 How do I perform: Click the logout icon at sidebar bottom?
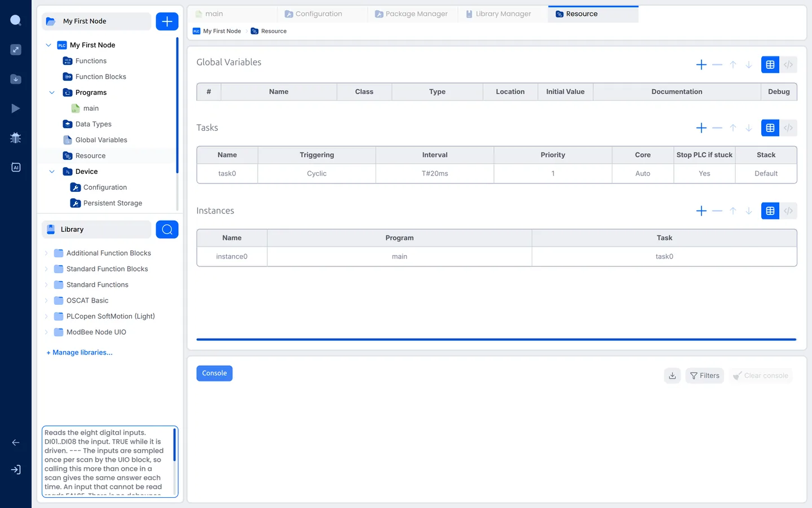click(x=16, y=470)
